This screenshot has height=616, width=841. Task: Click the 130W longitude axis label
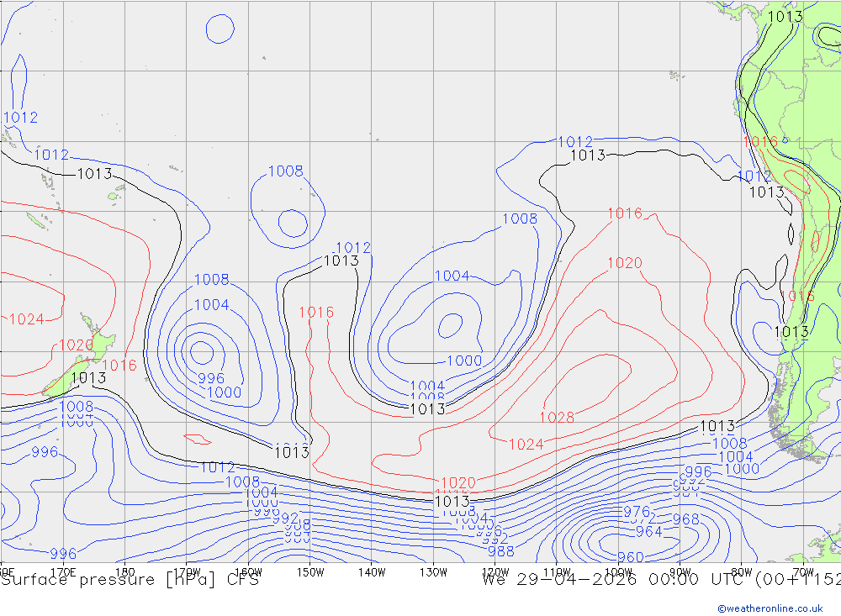click(433, 572)
